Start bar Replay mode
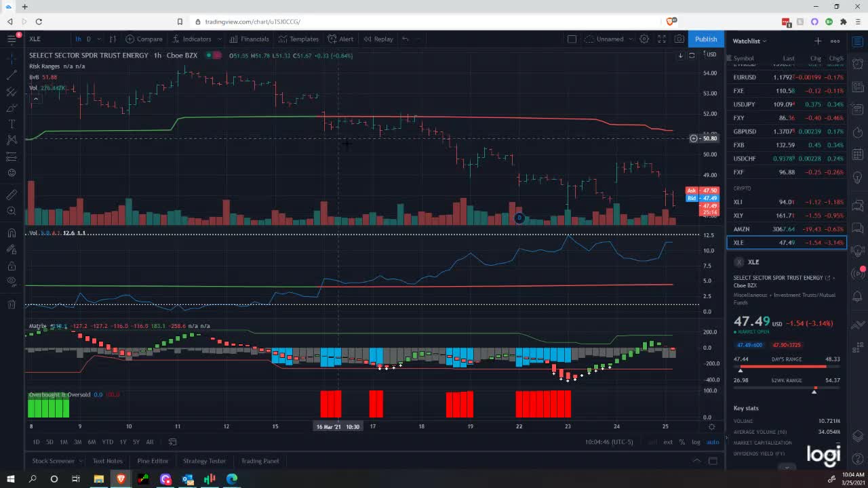The width and height of the screenshot is (868, 488). 378,39
